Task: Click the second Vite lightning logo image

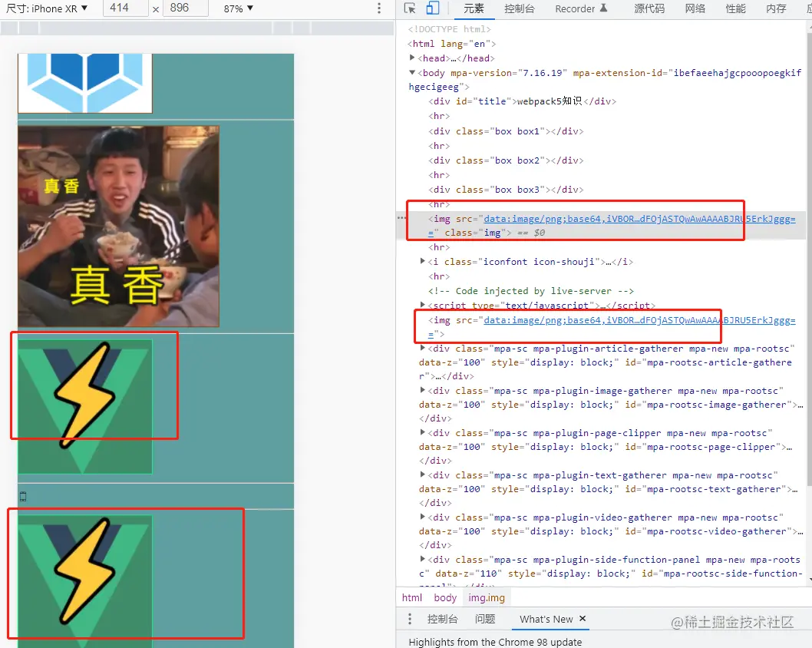Action: tap(85, 581)
